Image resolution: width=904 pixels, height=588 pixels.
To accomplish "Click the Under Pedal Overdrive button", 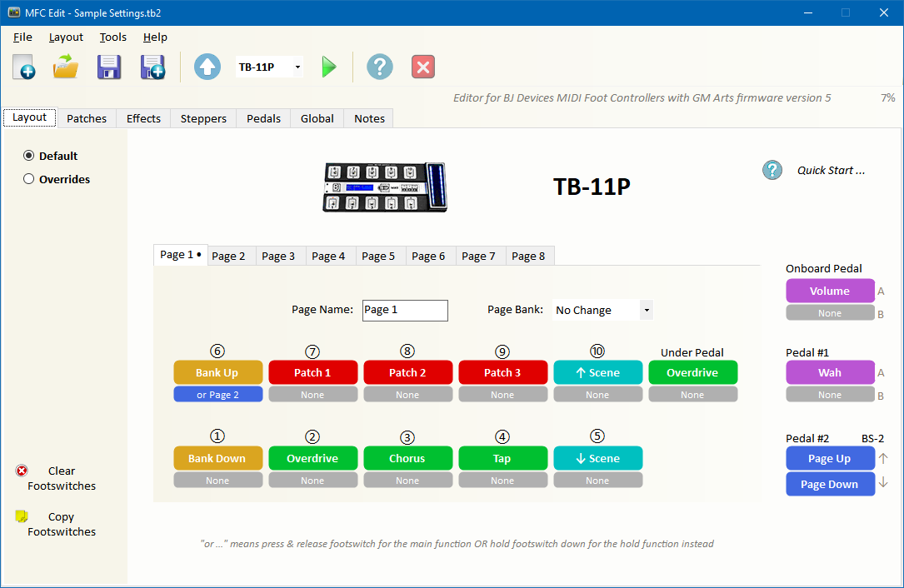I will pos(693,372).
